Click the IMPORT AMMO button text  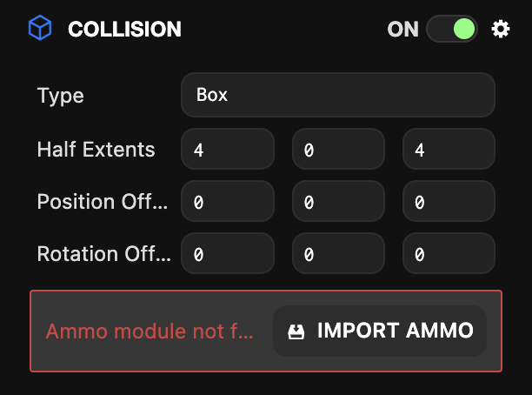[x=395, y=331]
